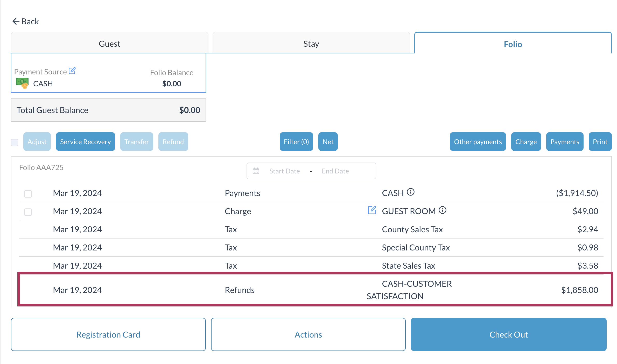
Task: Check the Charge row checkbox
Action: click(x=28, y=212)
